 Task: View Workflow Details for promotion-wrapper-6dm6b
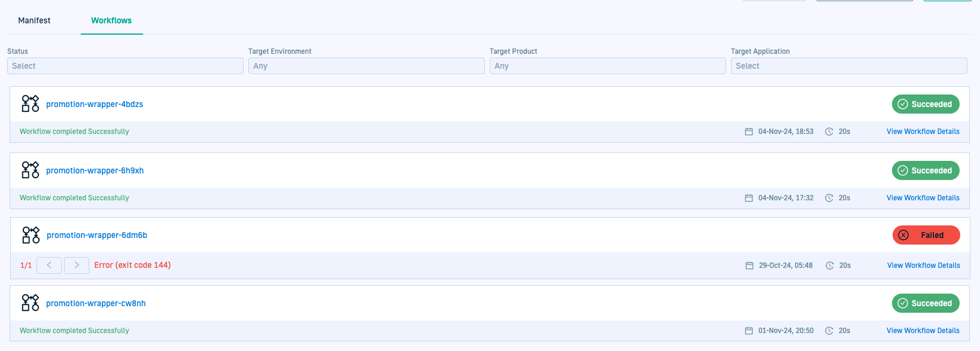pyautogui.click(x=923, y=265)
